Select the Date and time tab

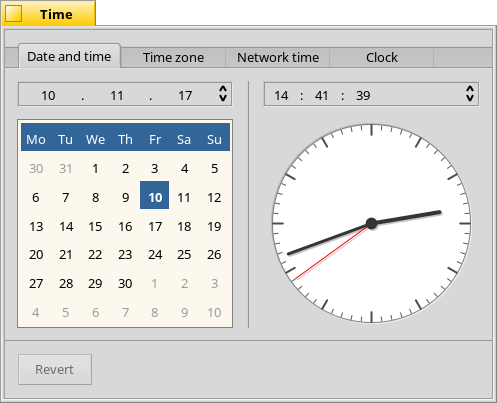(x=69, y=56)
